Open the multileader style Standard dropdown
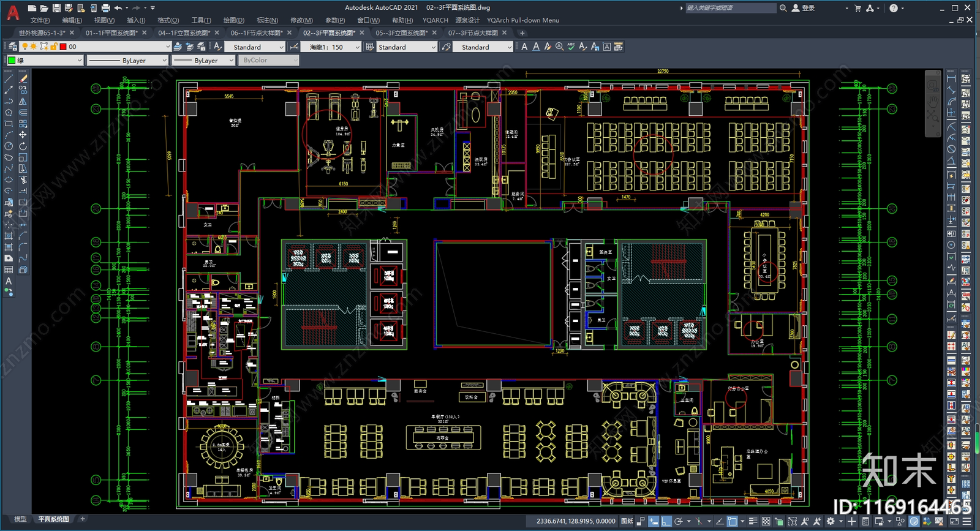The image size is (980, 531). click(x=509, y=47)
